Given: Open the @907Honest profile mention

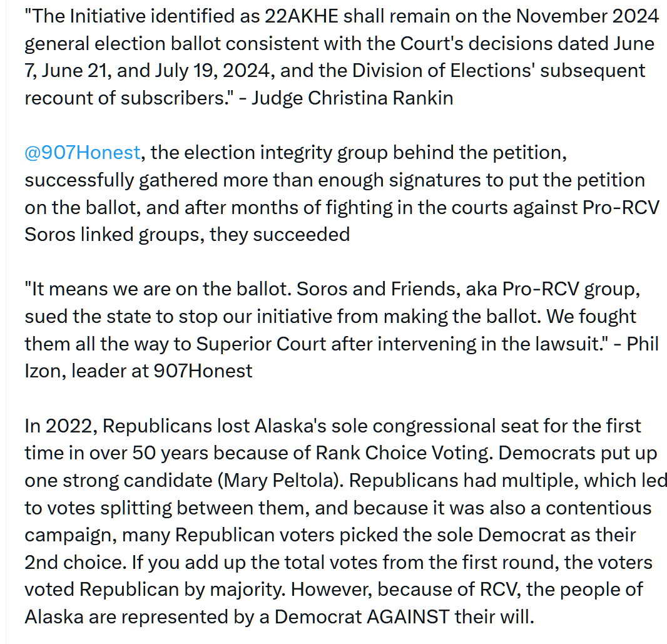Looking at the screenshot, I should point(82,153).
